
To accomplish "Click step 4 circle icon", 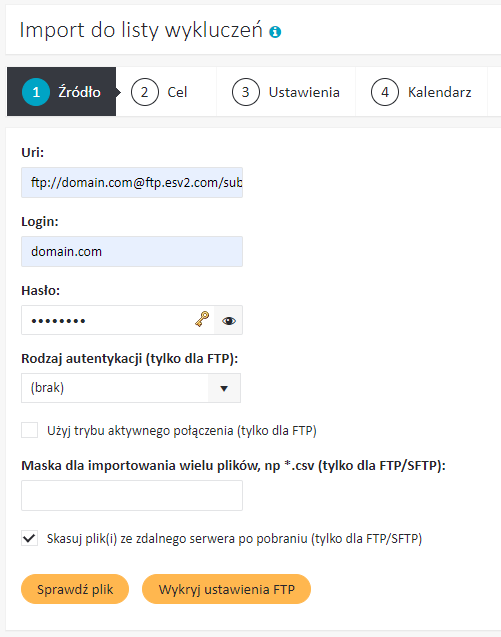I will pyautogui.click(x=385, y=92).
